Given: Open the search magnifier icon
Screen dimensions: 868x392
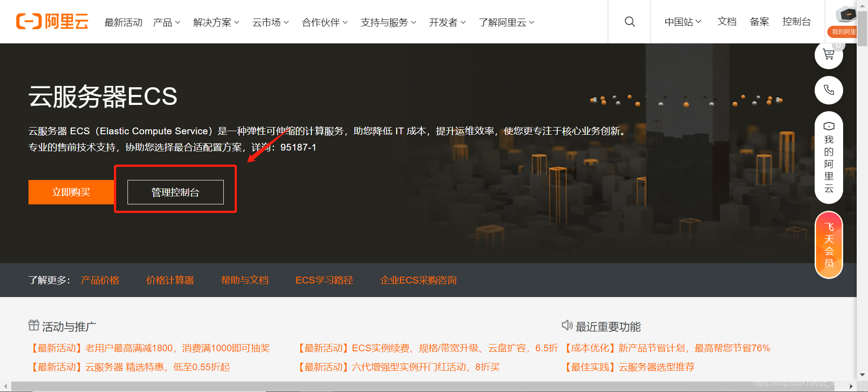Looking at the screenshot, I should pos(630,22).
